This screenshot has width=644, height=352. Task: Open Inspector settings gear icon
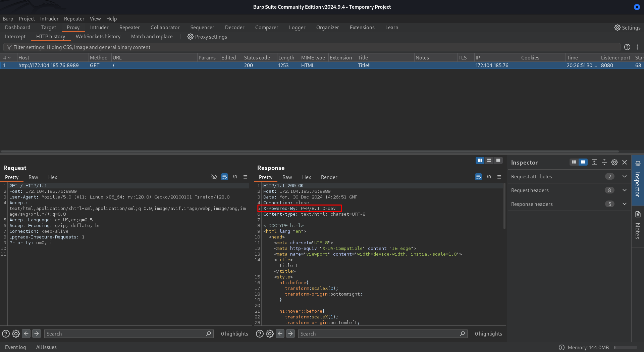coord(614,163)
